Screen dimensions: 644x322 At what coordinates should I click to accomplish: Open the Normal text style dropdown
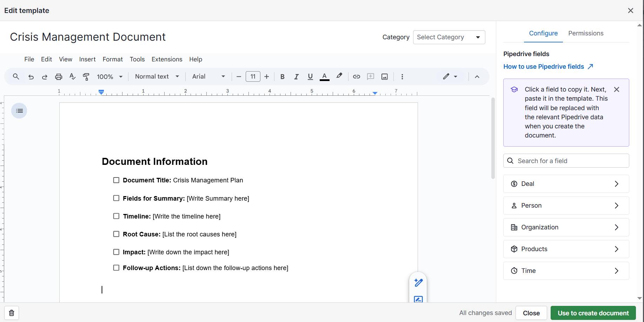click(157, 76)
